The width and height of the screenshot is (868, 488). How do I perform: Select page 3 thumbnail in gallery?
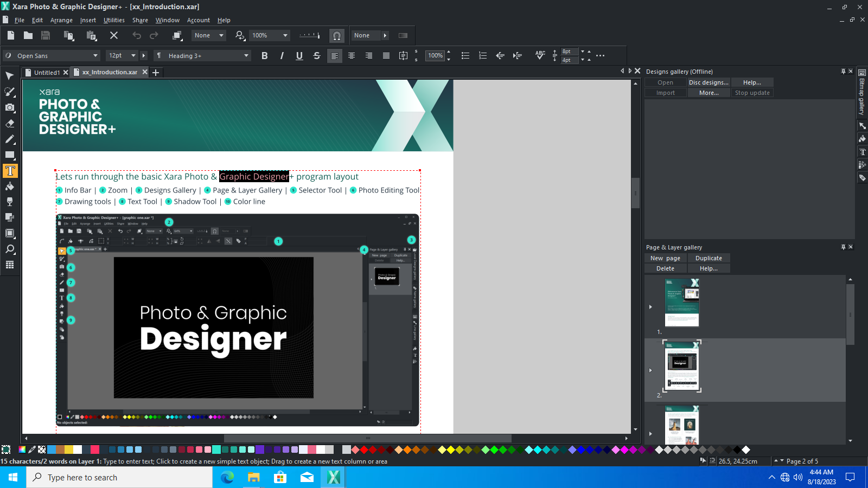pos(682,425)
